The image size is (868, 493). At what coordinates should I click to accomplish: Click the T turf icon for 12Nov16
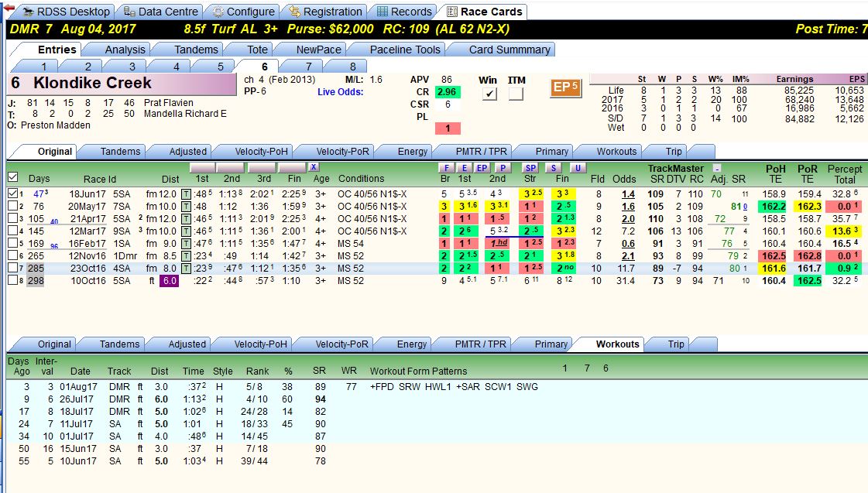186,256
